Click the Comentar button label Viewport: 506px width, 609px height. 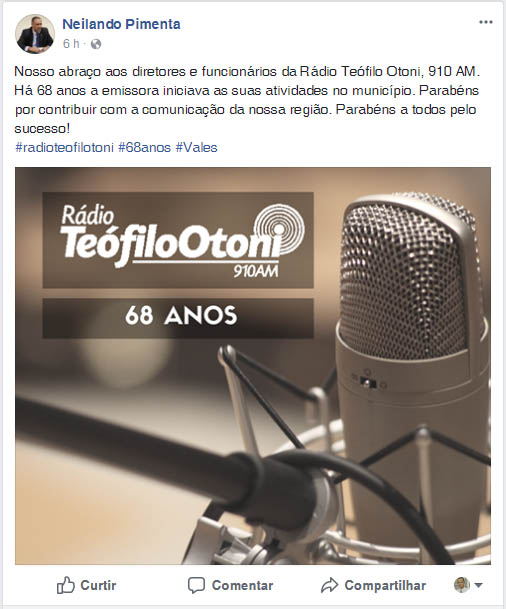[x=242, y=585]
